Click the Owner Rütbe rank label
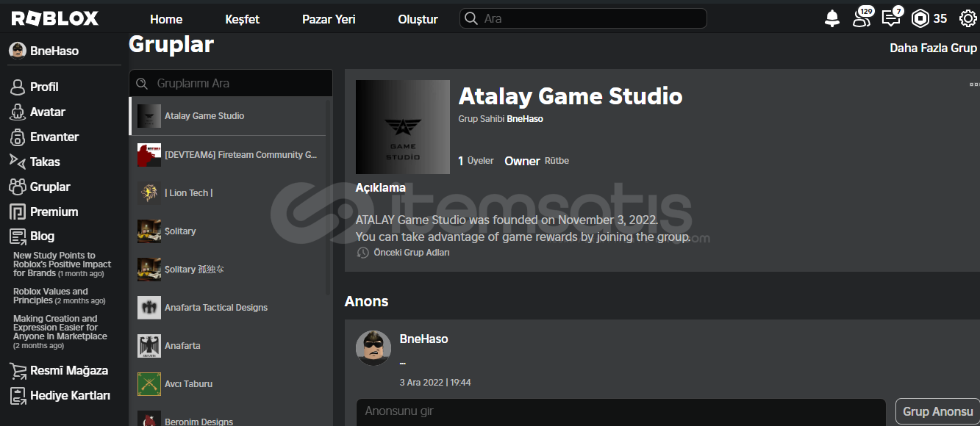This screenshot has width=980, height=426. [x=537, y=161]
